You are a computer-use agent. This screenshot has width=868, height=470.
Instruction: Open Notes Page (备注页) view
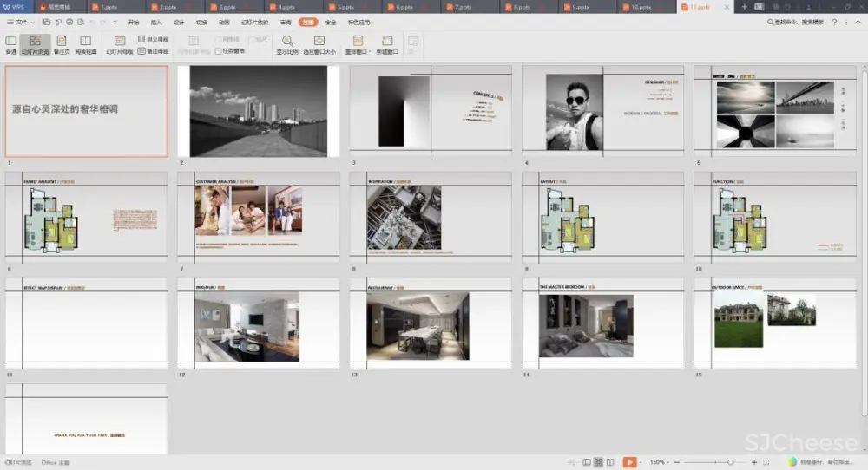point(62,44)
